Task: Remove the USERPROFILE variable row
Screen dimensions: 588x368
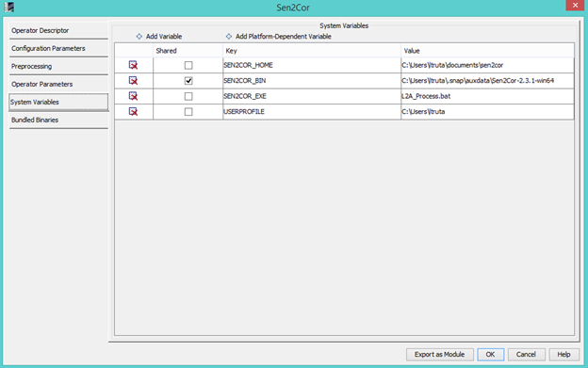Action: click(133, 112)
